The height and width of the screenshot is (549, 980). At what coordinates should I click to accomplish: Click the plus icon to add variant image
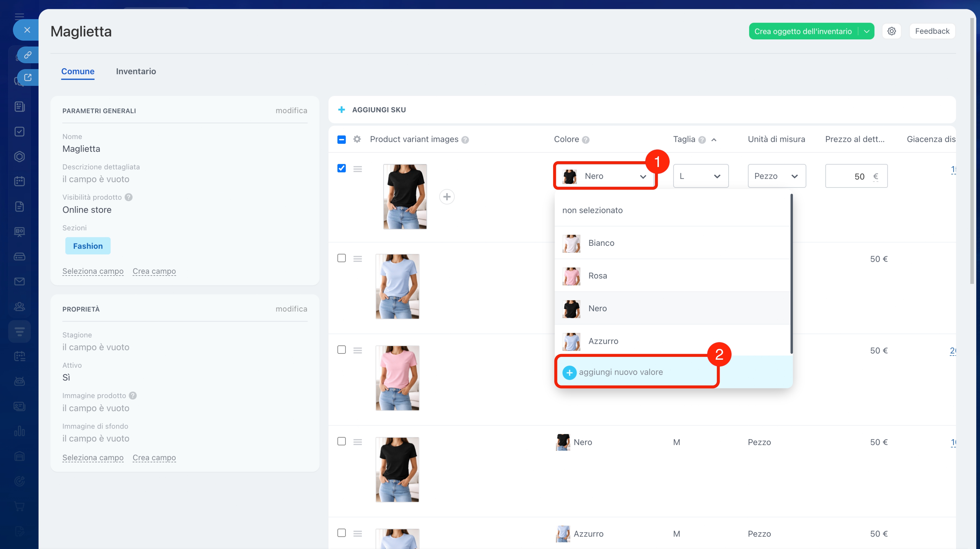pos(447,196)
